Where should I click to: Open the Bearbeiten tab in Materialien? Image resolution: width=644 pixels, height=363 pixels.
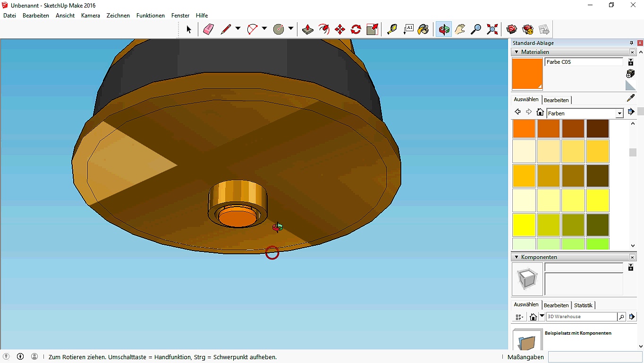[556, 100]
